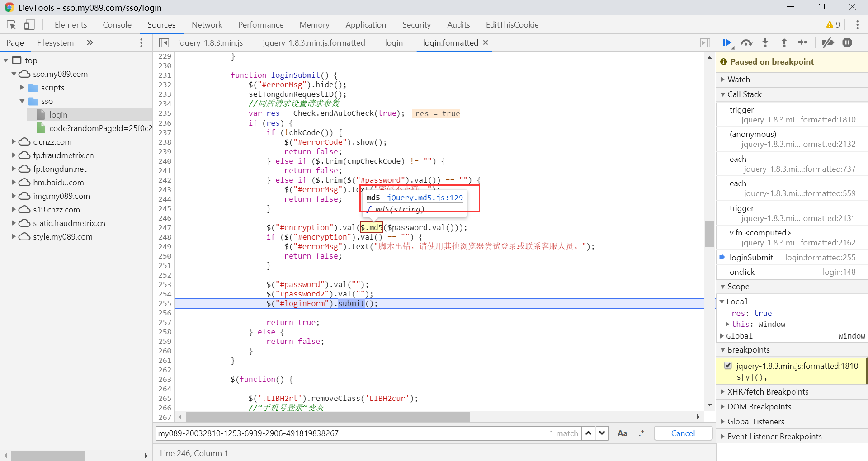Toggle pause on exceptions

click(x=847, y=42)
